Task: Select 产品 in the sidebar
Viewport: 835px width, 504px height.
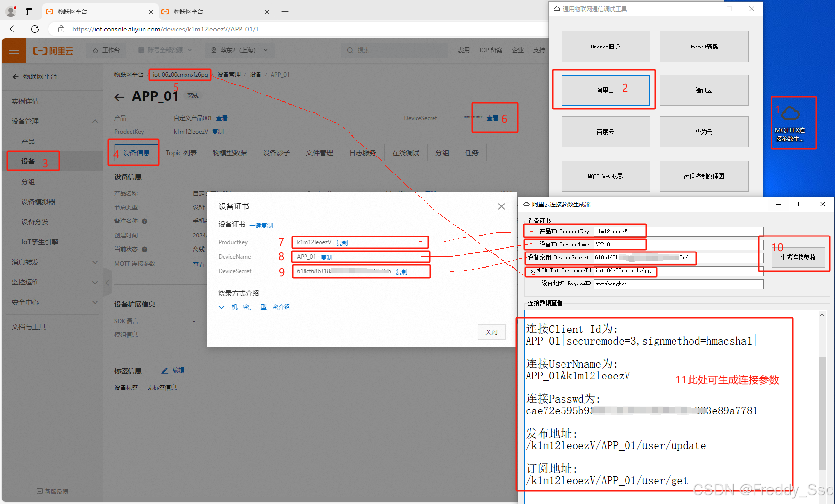Action: (x=28, y=142)
